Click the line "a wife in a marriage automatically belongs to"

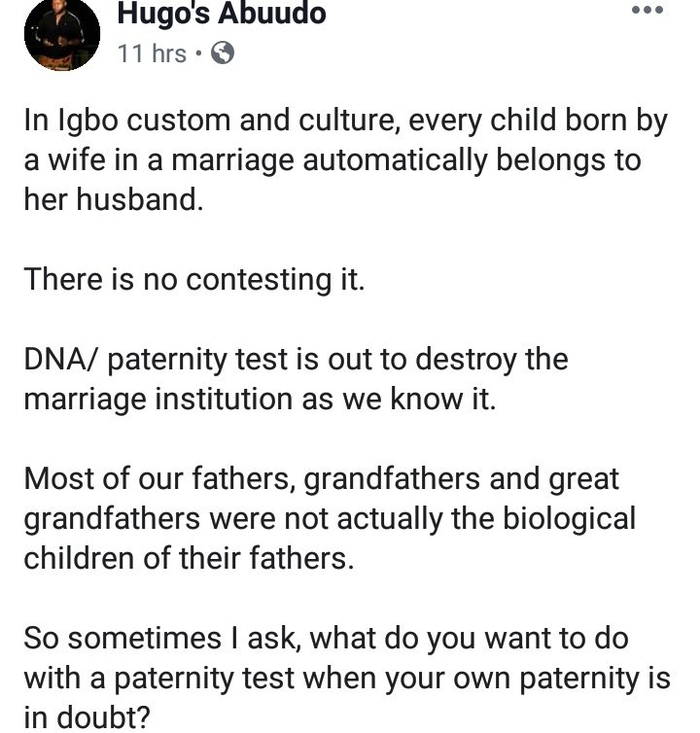pos(332,160)
